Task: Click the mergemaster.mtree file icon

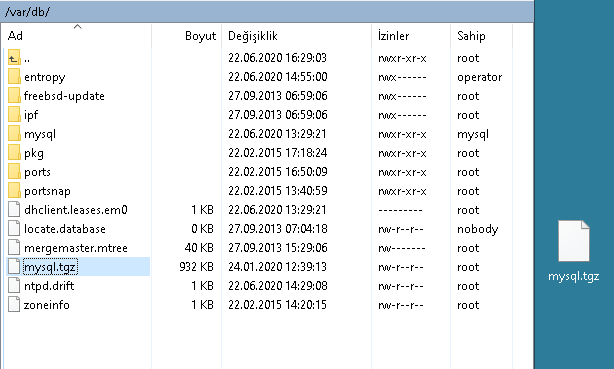Action: coord(14,248)
